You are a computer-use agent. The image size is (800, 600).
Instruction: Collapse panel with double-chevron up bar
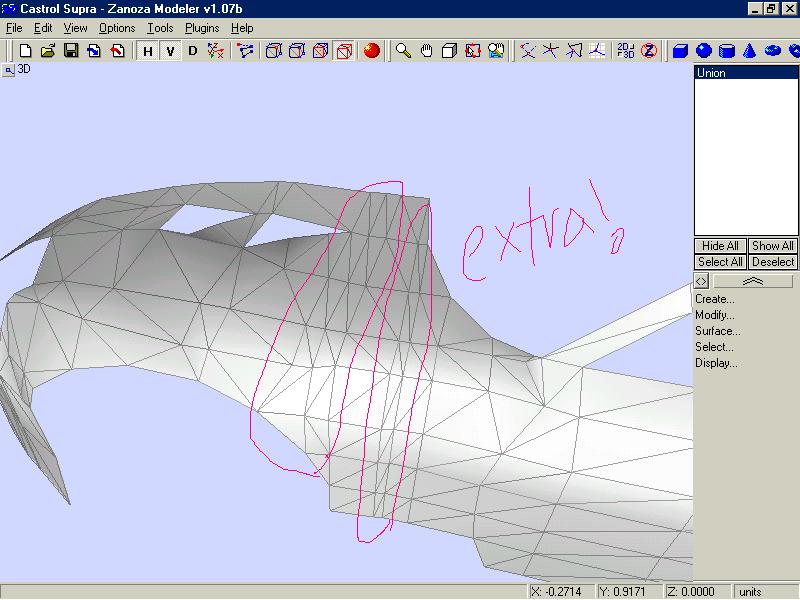pos(753,282)
